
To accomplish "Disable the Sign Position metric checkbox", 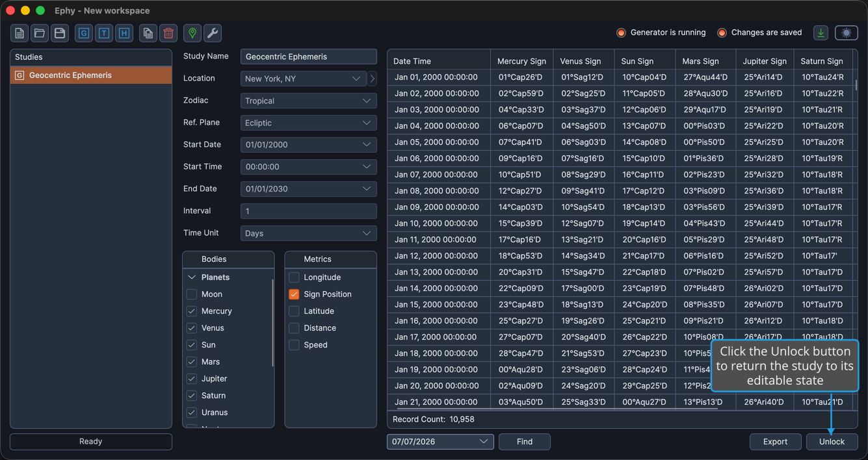I will pos(294,294).
